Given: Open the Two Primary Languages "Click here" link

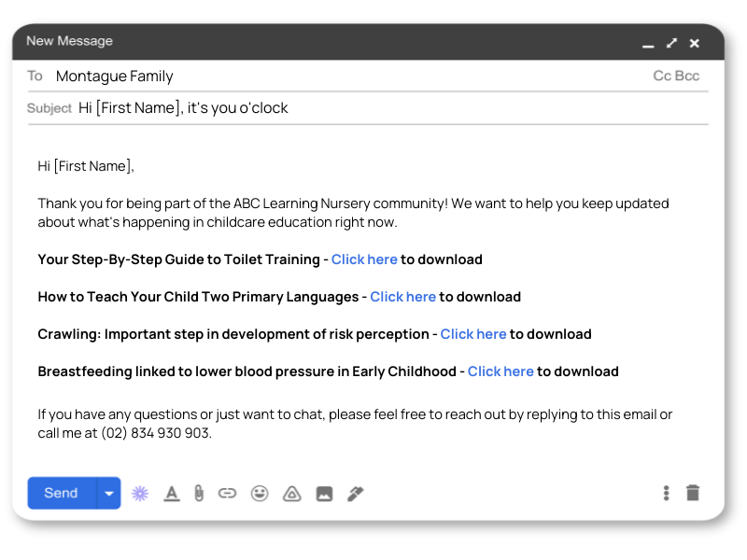Looking at the screenshot, I should click(x=403, y=297).
